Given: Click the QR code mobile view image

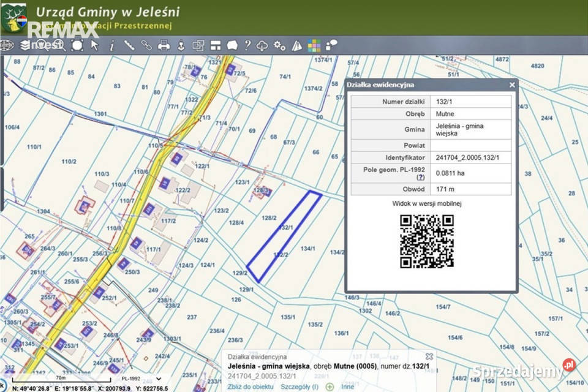Looking at the screenshot, I should click(427, 241).
